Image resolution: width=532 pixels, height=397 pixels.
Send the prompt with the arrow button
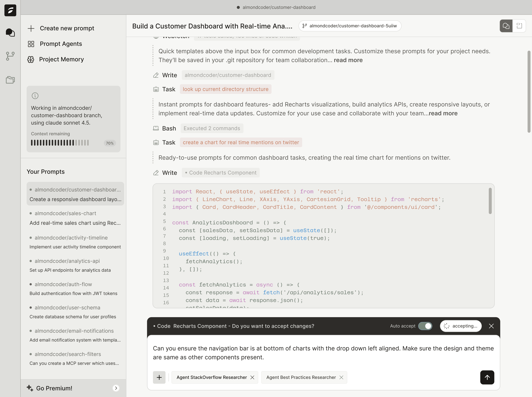tap(487, 377)
